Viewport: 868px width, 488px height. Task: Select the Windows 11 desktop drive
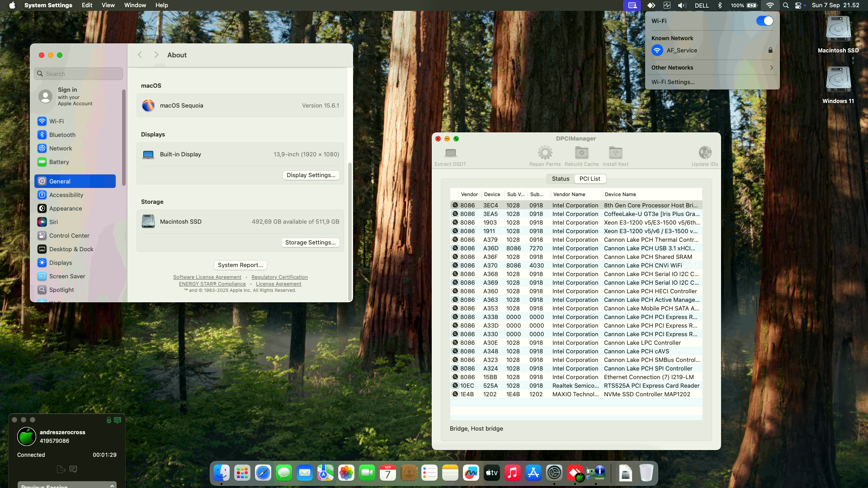click(x=838, y=85)
